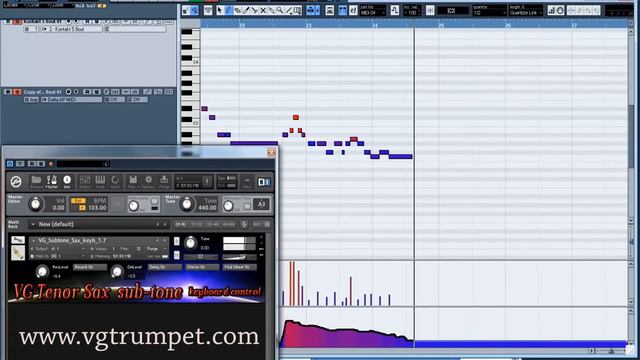Screen dimensions: 640x360
Task: Click the Master Tune knob
Action: coord(187,204)
